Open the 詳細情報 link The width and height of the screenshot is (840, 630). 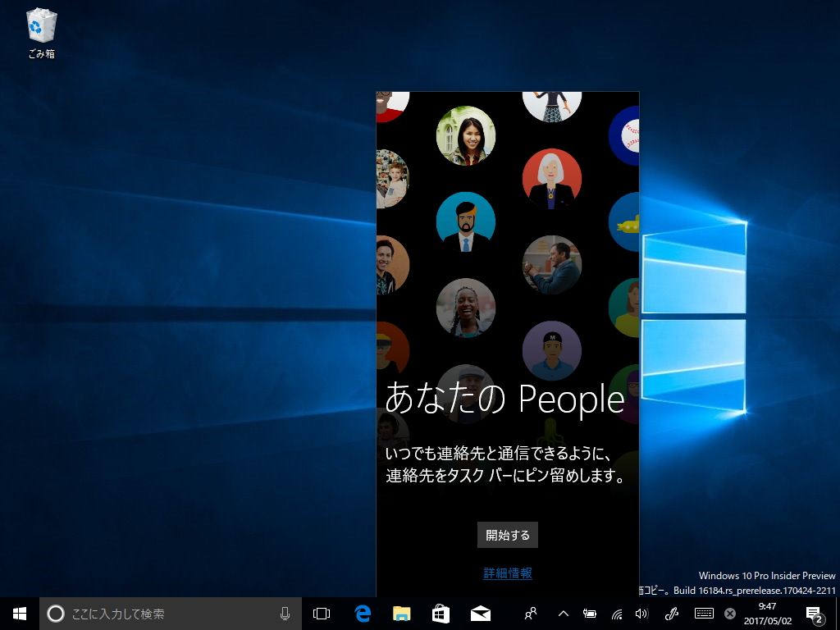coord(507,573)
